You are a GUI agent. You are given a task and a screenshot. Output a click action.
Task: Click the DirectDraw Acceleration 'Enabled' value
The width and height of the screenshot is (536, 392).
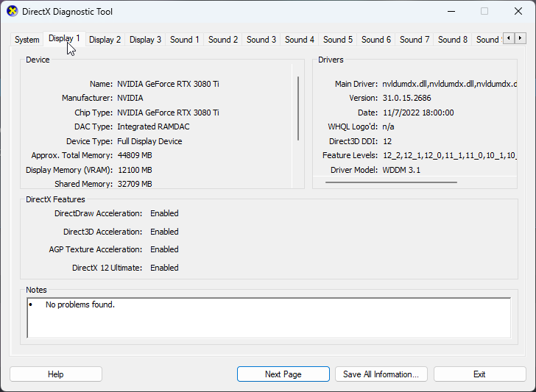(164, 213)
